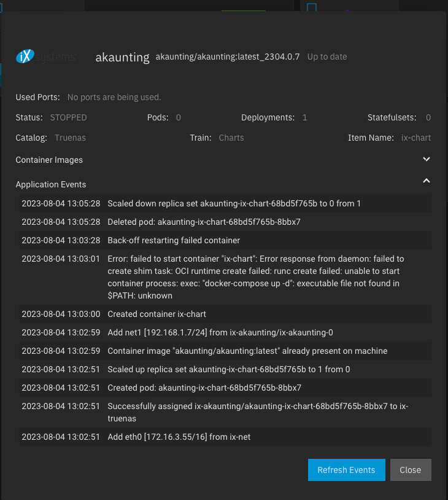Viewport: 448px width, 500px height.
Task: Select the 'Scaled down replica set' event
Action: (x=225, y=203)
